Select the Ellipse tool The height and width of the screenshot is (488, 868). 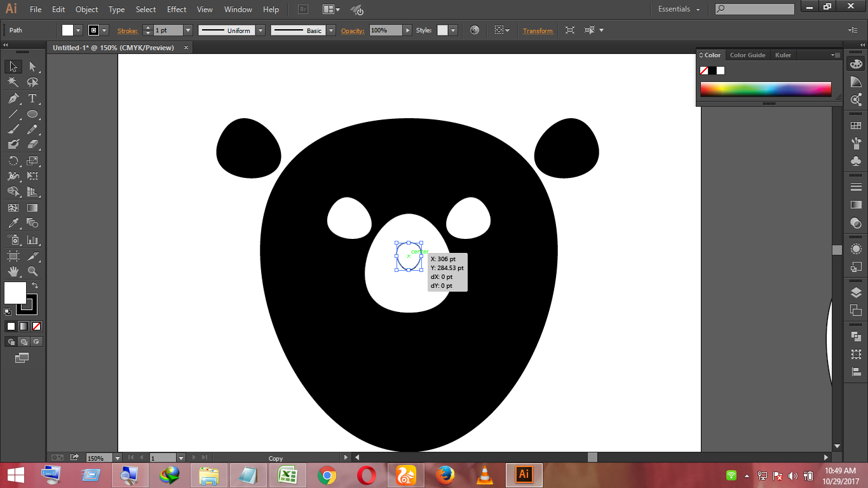tap(32, 114)
